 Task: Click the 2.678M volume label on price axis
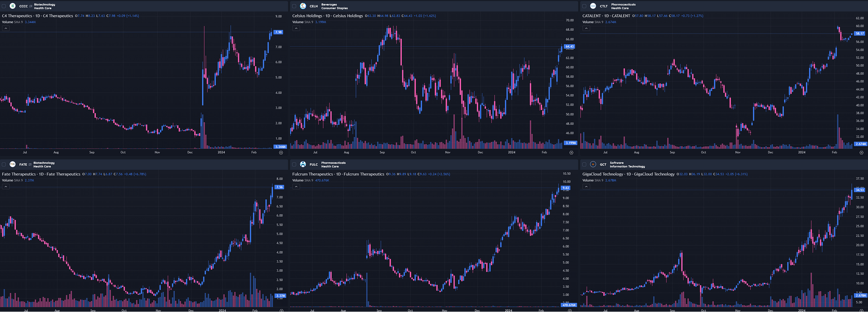[x=860, y=296]
